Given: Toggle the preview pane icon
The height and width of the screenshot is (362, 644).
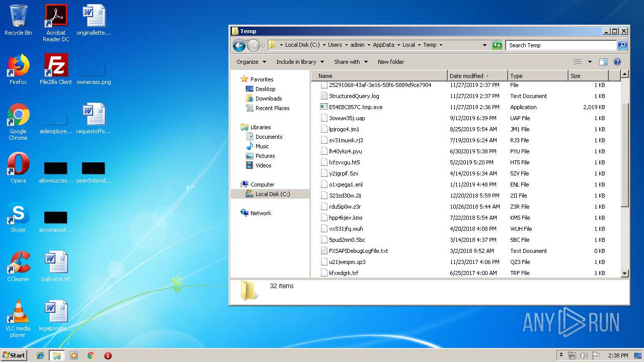Looking at the screenshot, I should pyautogui.click(x=603, y=62).
